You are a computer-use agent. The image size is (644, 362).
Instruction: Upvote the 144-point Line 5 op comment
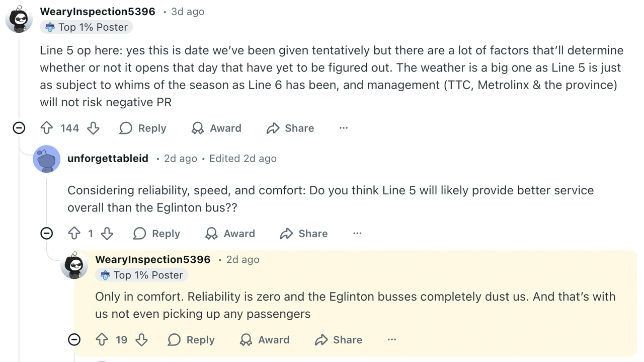click(47, 128)
